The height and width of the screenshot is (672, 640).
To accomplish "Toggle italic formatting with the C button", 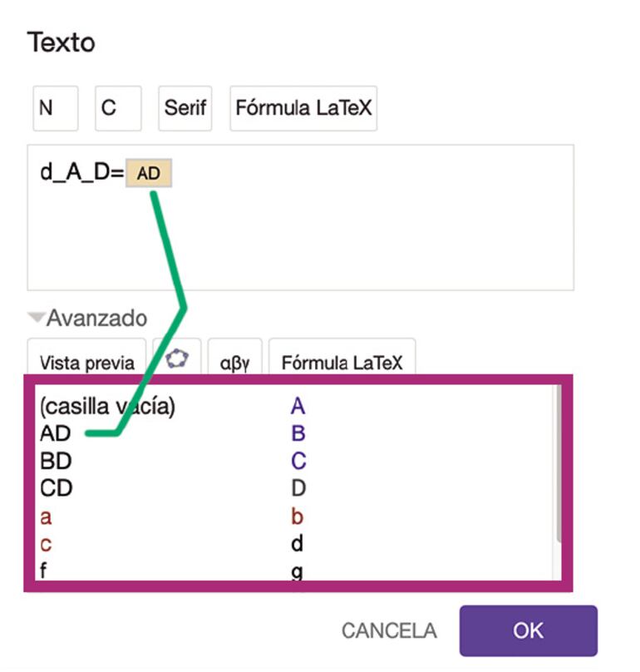I will pos(117,107).
